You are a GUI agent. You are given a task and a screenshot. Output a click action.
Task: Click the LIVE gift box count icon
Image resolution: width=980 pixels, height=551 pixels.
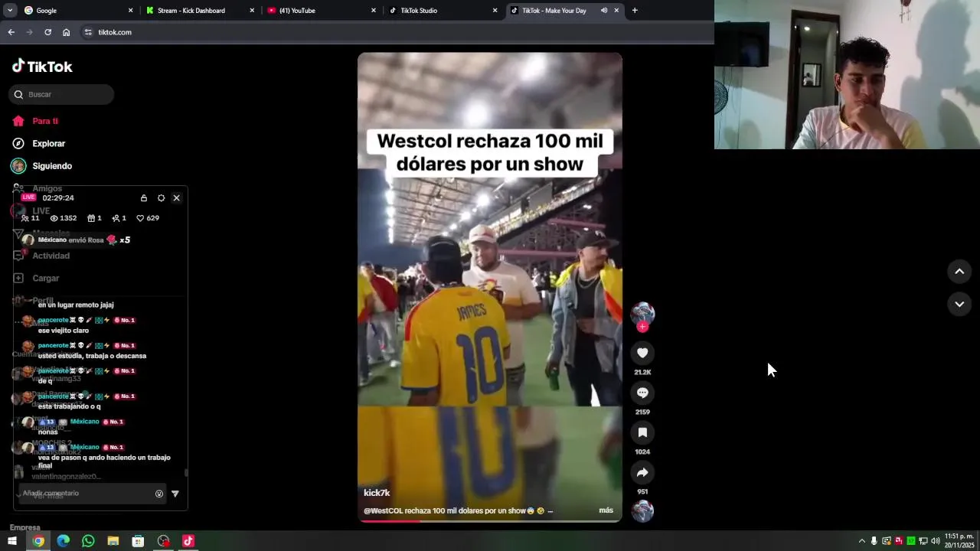coord(94,218)
